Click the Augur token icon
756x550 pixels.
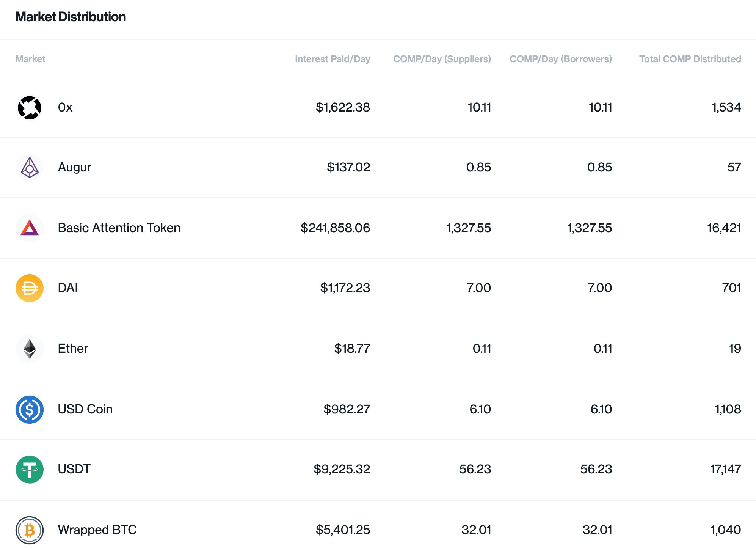coord(30,168)
